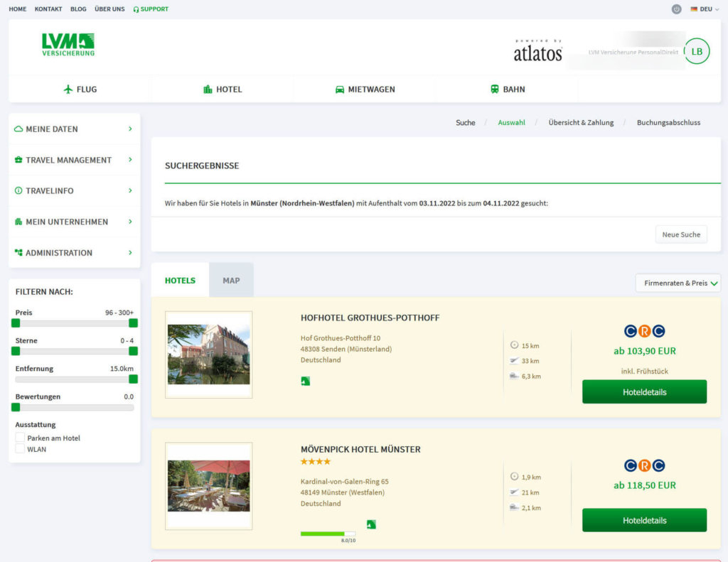Image resolution: width=728 pixels, height=562 pixels.
Task: Click the CRC rate icon for Mövenpick Hotel
Action: pos(644,465)
